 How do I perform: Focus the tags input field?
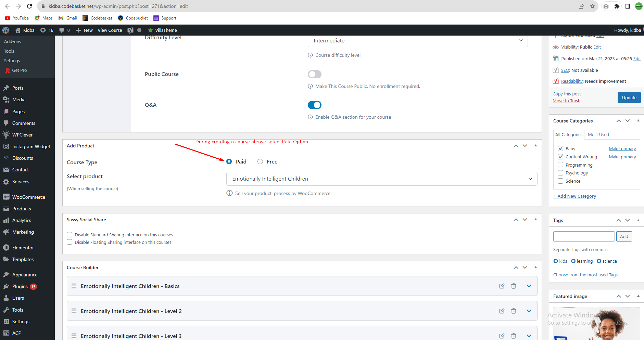tap(584, 236)
